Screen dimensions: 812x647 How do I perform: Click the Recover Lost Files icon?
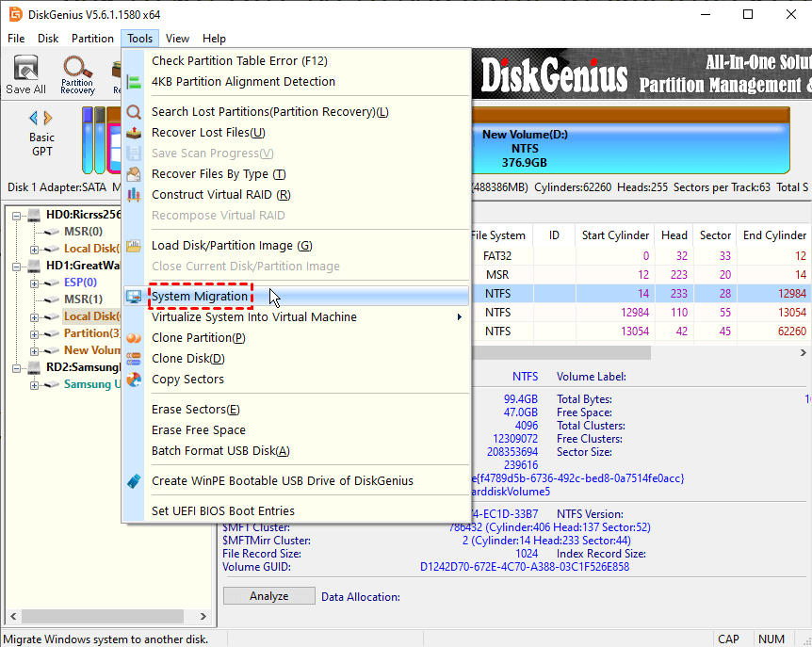coord(134,133)
